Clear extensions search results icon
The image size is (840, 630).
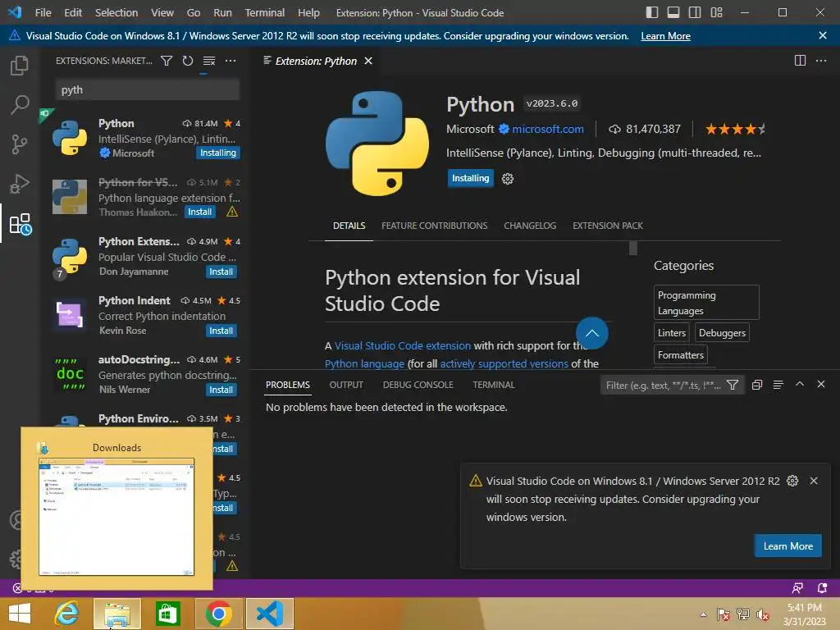[209, 61]
